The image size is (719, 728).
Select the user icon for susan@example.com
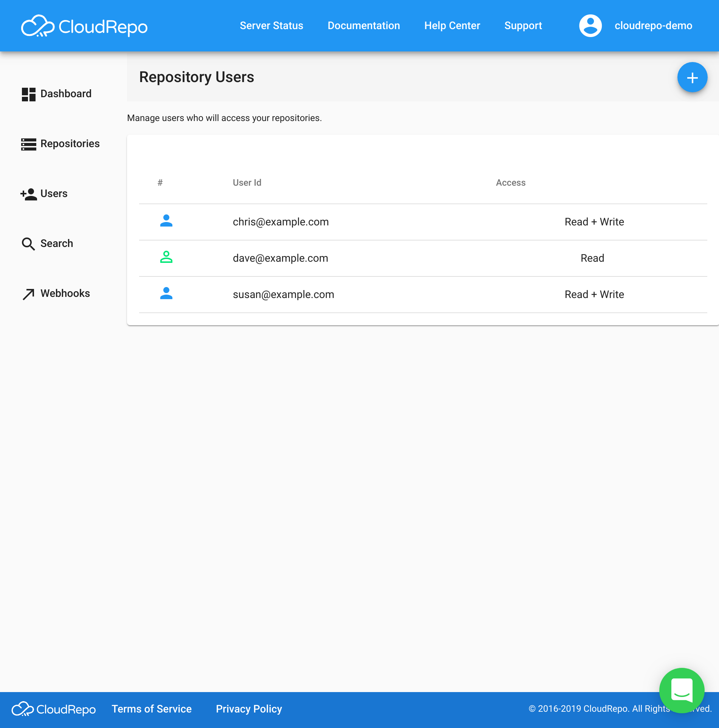(166, 293)
